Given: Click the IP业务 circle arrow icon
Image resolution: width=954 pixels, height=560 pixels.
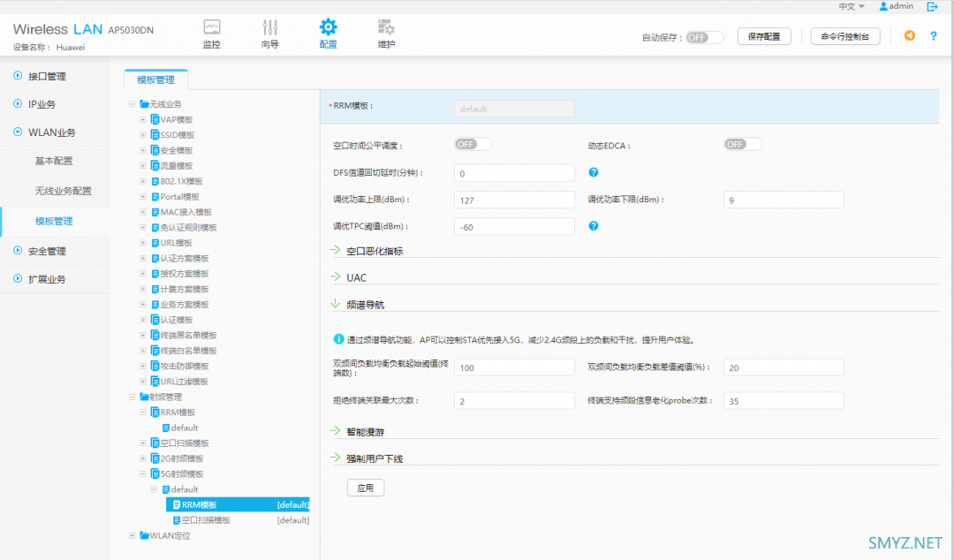Looking at the screenshot, I should point(18,103).
